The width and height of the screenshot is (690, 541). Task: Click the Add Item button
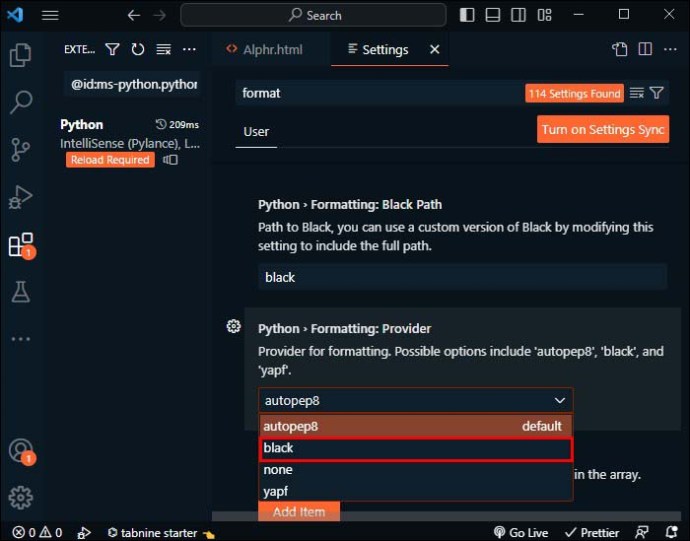299,512
